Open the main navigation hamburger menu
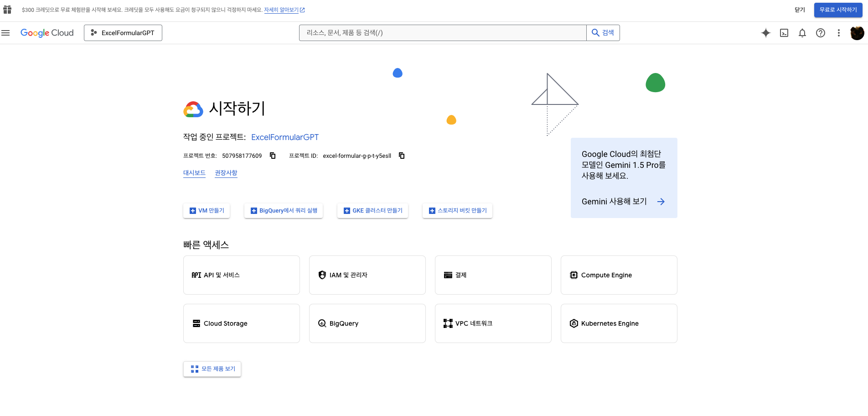Screen dimensions: 868x416 pyautogui.click(x=5, y=33)
